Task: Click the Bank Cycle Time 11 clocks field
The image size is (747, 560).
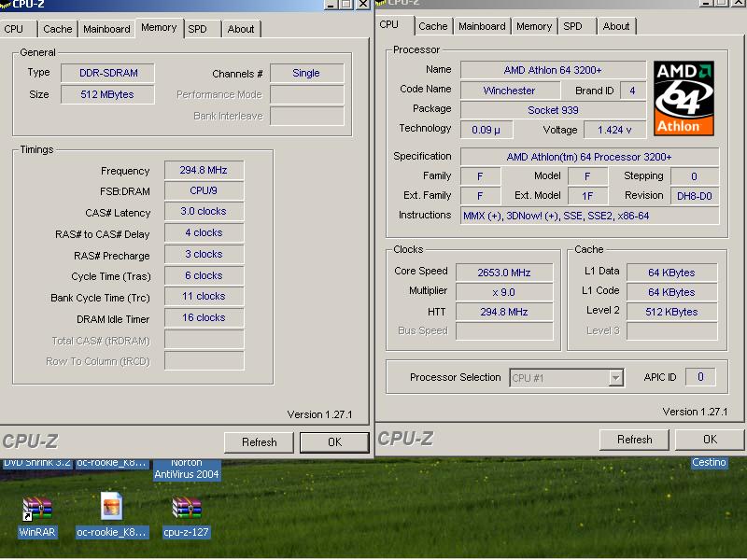Action: click(204, 296)
